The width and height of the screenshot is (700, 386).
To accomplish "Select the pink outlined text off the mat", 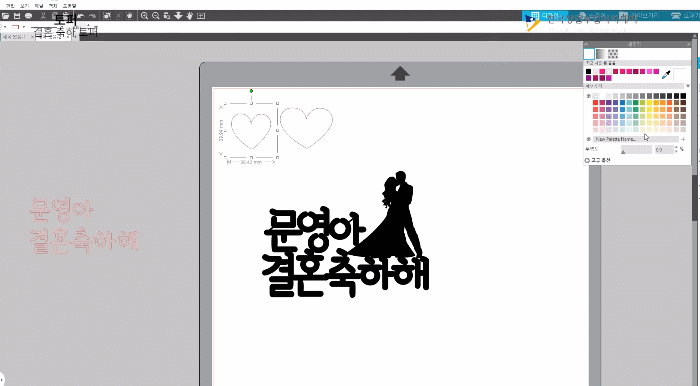I will click(83, 226).
